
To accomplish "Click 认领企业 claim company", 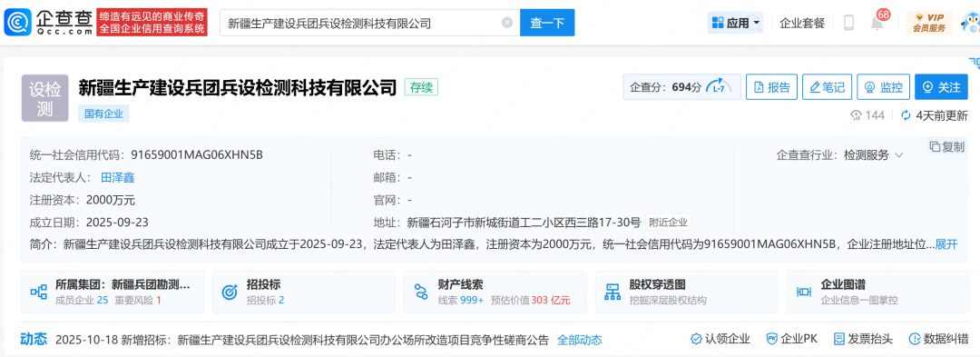I will click(720, 340).
